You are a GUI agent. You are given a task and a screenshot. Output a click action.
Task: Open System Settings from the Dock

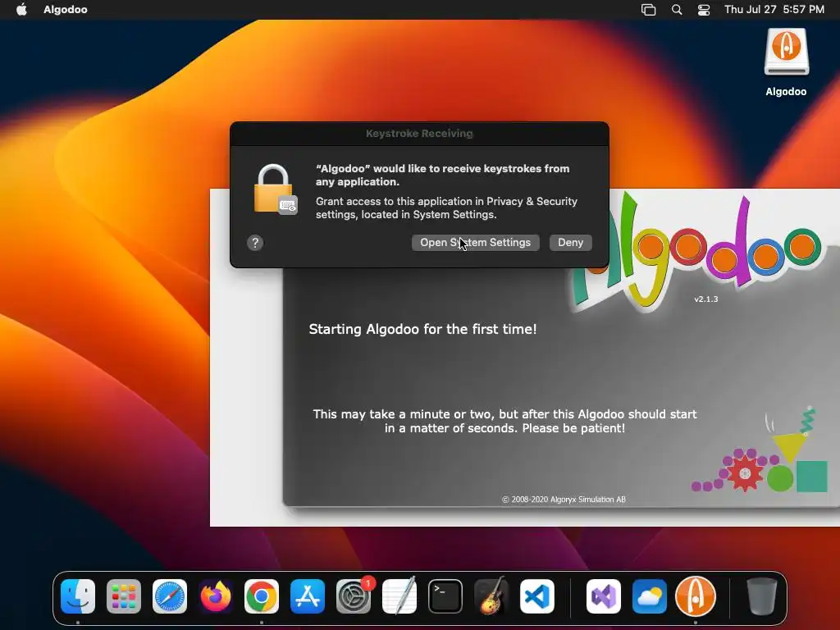click(354, 596)
